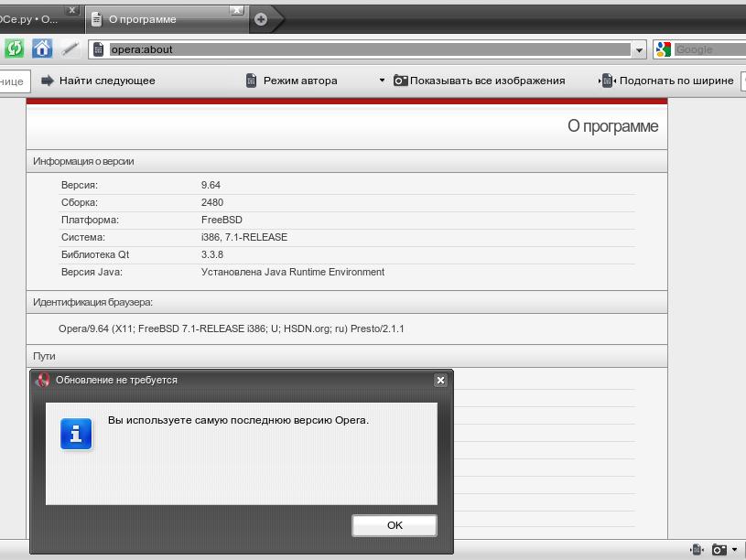Click the Google search input box
Screen dimensions: 746x560
709,49
